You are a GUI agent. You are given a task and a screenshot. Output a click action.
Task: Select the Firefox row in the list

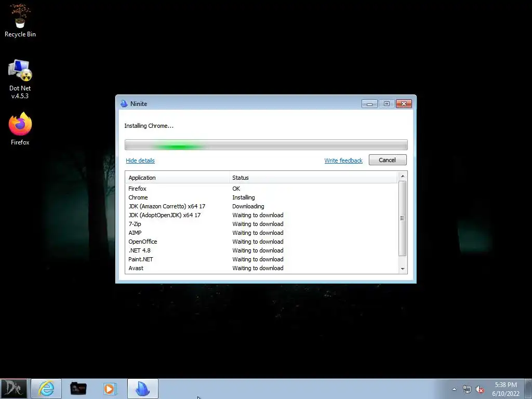point(261,189)
